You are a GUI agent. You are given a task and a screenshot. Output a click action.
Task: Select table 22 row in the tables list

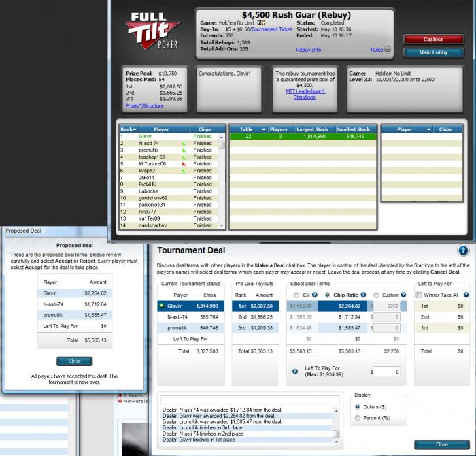[303, 137]
